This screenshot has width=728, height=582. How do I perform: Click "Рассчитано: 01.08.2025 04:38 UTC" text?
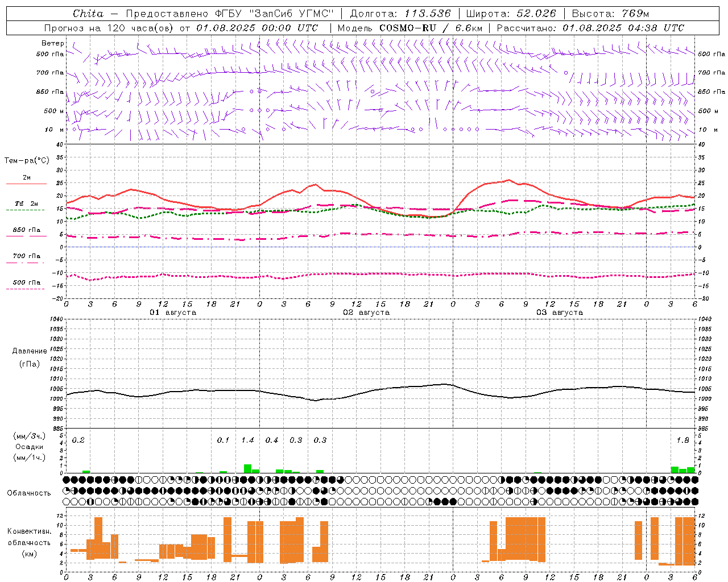pos(590,28)
